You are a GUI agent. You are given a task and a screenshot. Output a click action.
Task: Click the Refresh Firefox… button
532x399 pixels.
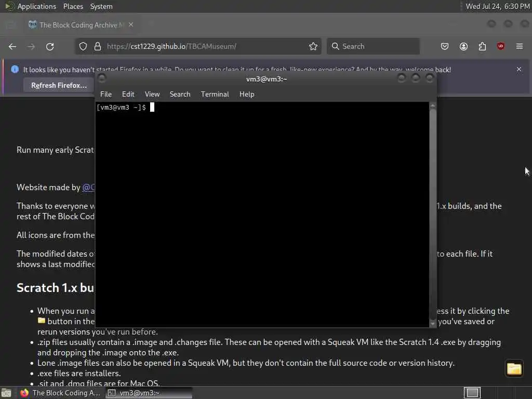tap(59, 86)
